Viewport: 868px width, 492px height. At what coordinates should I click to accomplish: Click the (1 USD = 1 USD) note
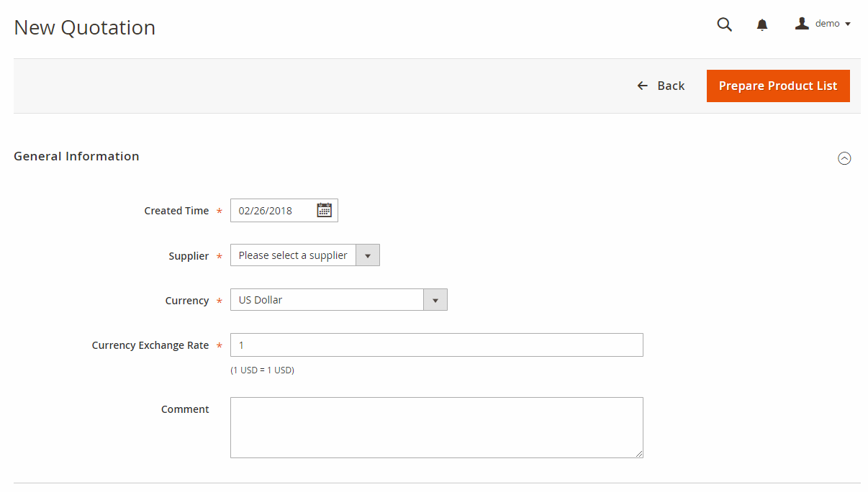click(x=262, y=370)
